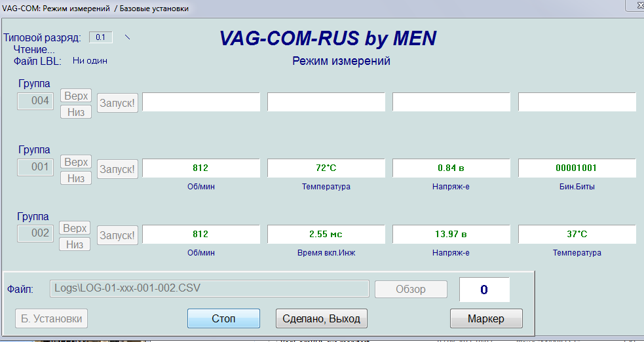Click Запуск! for group 001
Image resolution: width=644 pixels, height=342 pixels.
click(x=117, y=169)
